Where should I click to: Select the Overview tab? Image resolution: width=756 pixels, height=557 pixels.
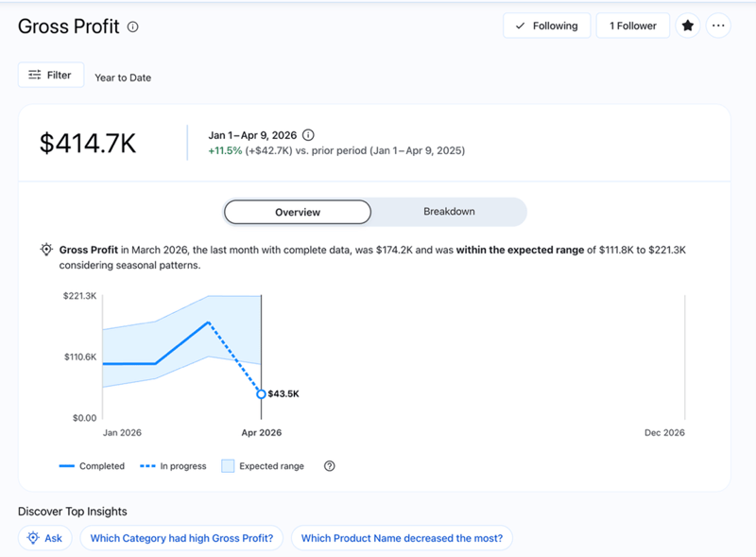coord(297,212)
